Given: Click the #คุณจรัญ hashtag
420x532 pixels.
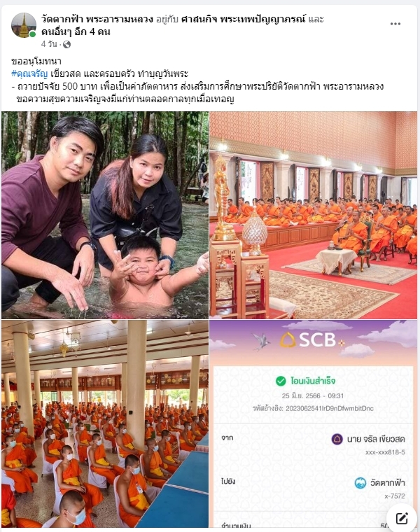Looking at the screenshot, I should tap(29, 73).
